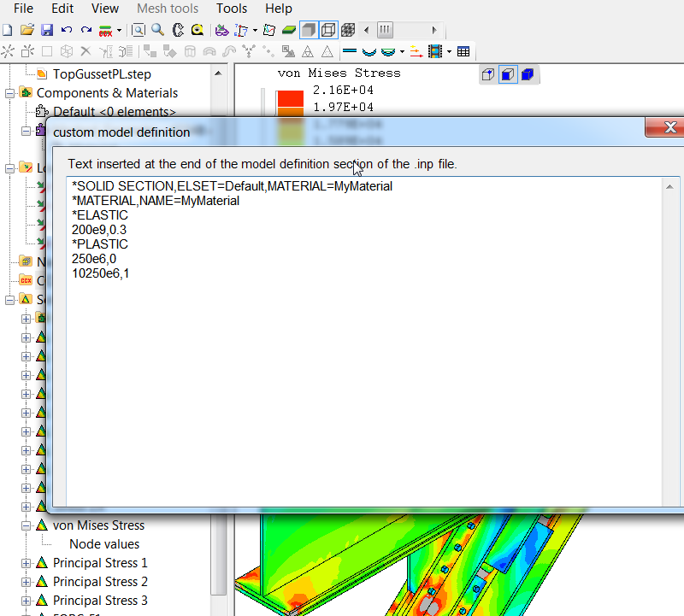684x616 pixels.
Task: Open the dropdown beside the CCX solve icon
Action: 119,31
